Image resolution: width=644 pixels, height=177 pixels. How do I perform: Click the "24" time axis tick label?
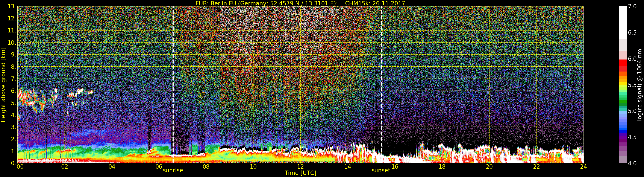583,166
